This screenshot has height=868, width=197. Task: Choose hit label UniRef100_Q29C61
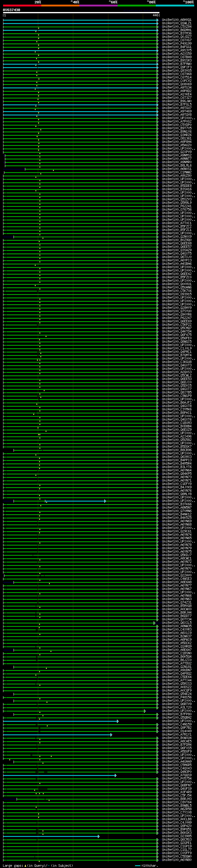point(176,531)
